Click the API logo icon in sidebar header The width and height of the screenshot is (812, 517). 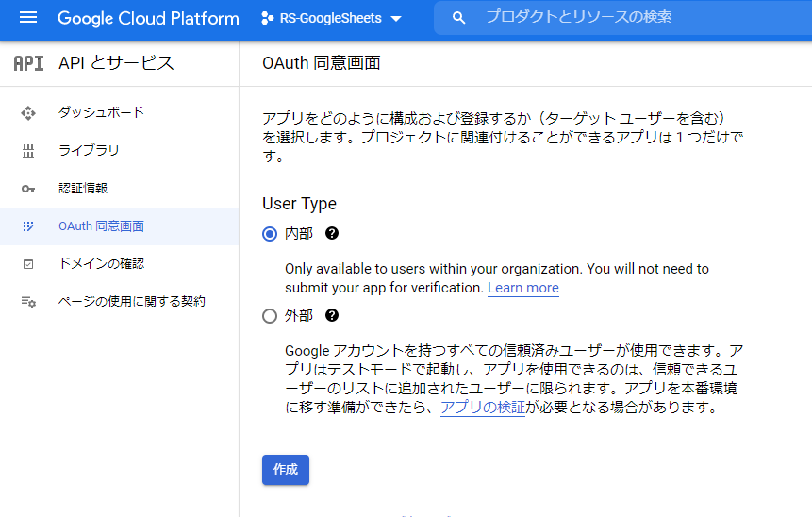[28, 63]
